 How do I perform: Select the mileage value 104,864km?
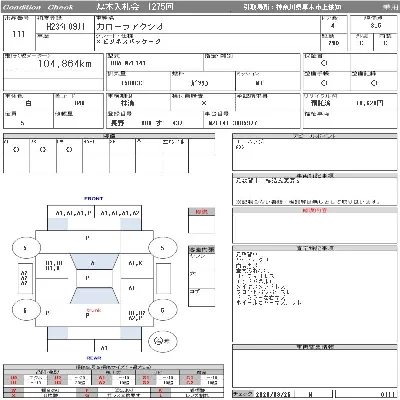pos(65,63)
